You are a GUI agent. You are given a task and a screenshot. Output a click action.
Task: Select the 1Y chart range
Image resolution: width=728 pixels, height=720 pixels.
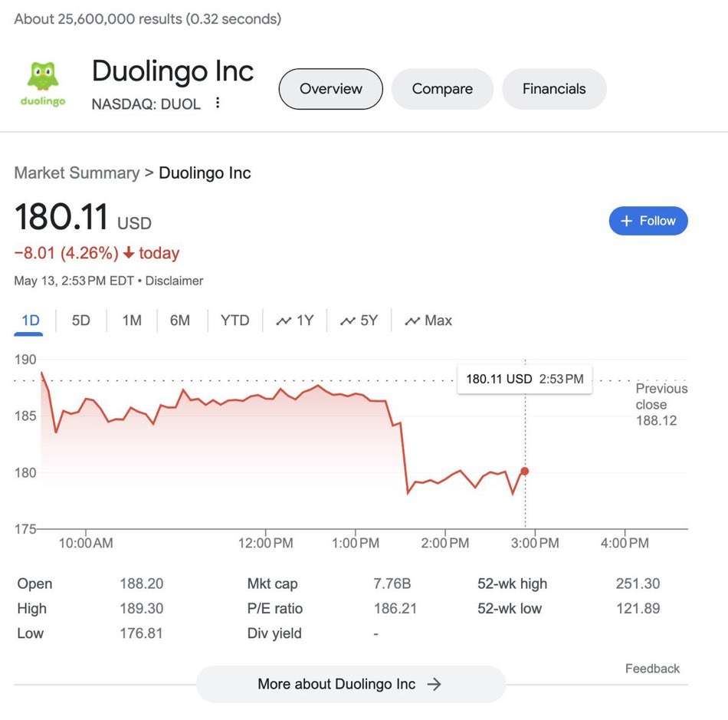(x=295, y=321)
